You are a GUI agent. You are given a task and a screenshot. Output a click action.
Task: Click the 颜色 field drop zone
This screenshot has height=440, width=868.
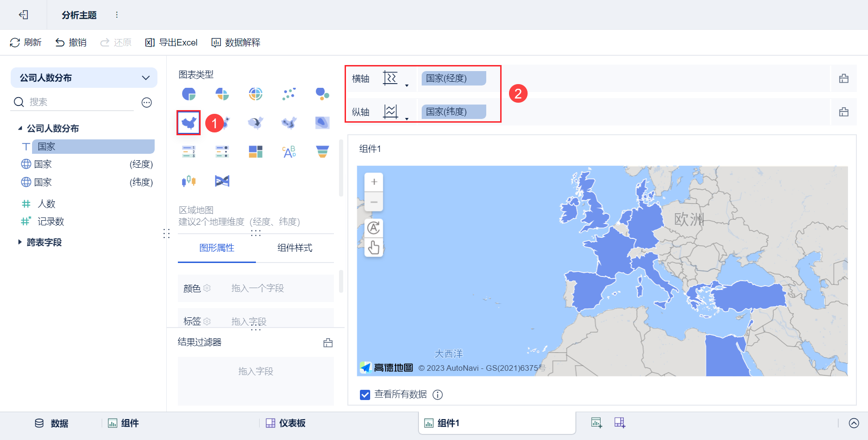pos(256,288)
